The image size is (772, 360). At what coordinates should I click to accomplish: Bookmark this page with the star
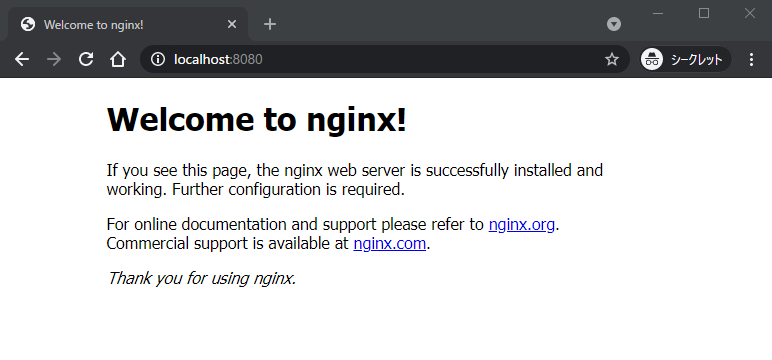[x=611, y=60]
